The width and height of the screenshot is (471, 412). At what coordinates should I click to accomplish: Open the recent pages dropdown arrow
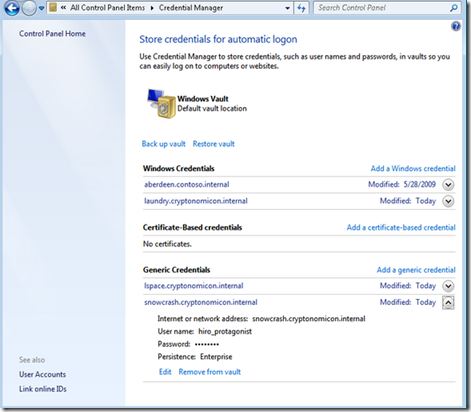tap(41, 8)
